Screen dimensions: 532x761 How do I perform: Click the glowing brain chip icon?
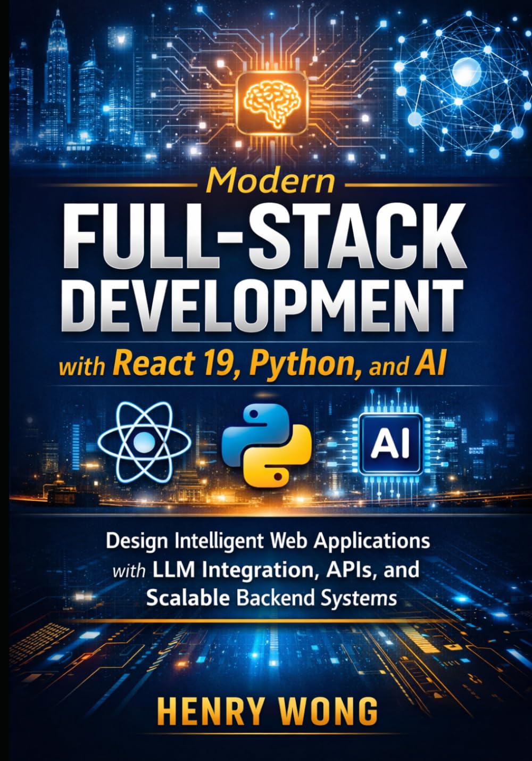pyautogui.click(x=273, y=102)
